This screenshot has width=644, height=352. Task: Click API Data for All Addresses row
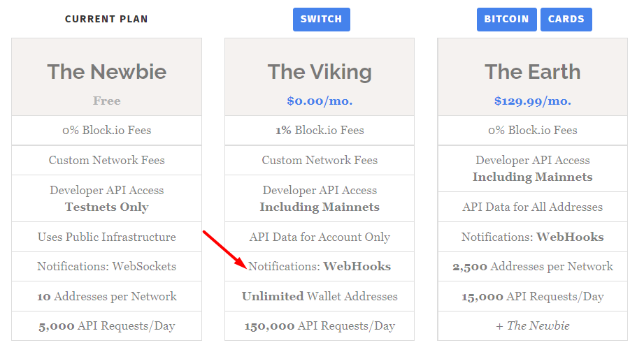click(x=533, y=207)
